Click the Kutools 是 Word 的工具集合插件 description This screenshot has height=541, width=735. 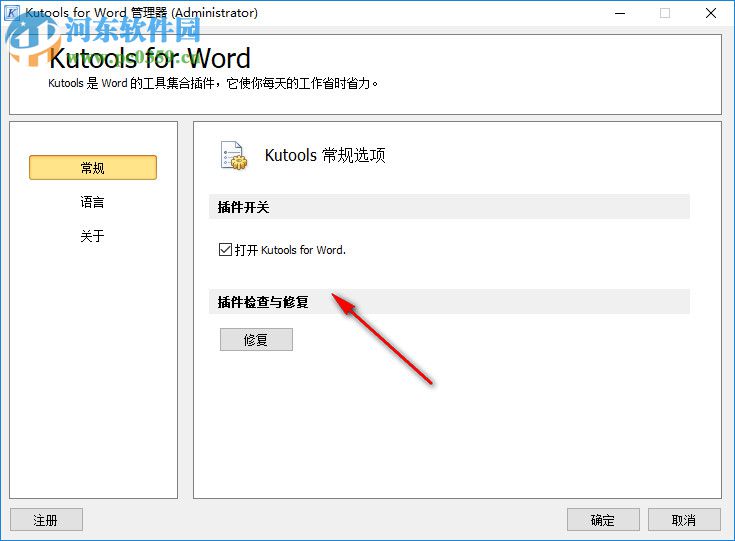[213, 83]
